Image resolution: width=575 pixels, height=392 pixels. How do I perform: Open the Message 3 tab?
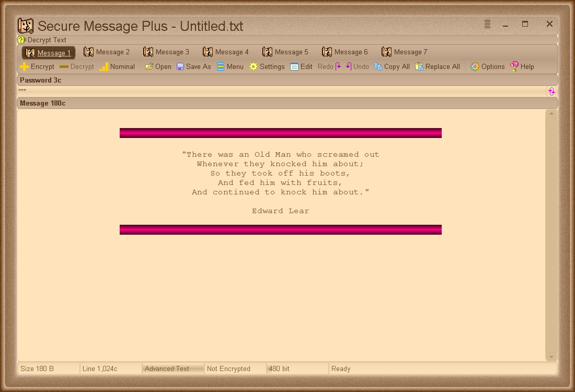click(166, 52)
